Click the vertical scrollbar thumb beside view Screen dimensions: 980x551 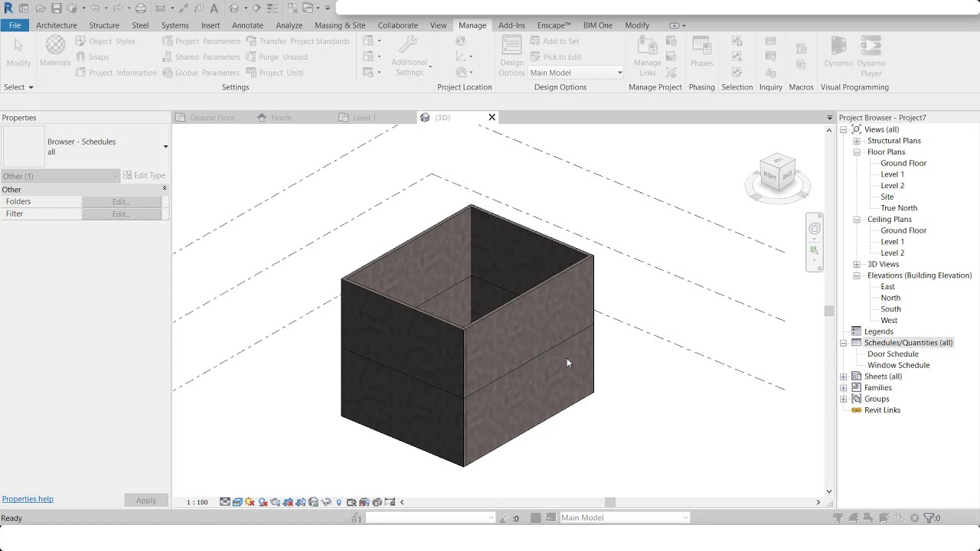[828, 311]
